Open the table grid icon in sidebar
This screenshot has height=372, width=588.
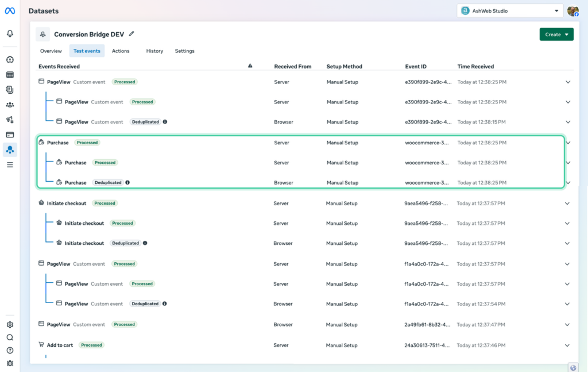(10, 75)
